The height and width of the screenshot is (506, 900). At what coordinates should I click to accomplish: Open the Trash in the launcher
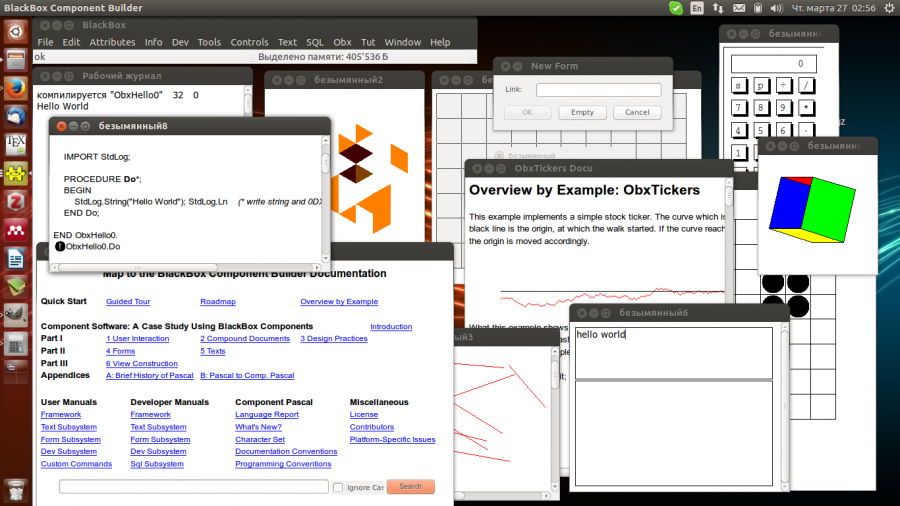point(15,489)
